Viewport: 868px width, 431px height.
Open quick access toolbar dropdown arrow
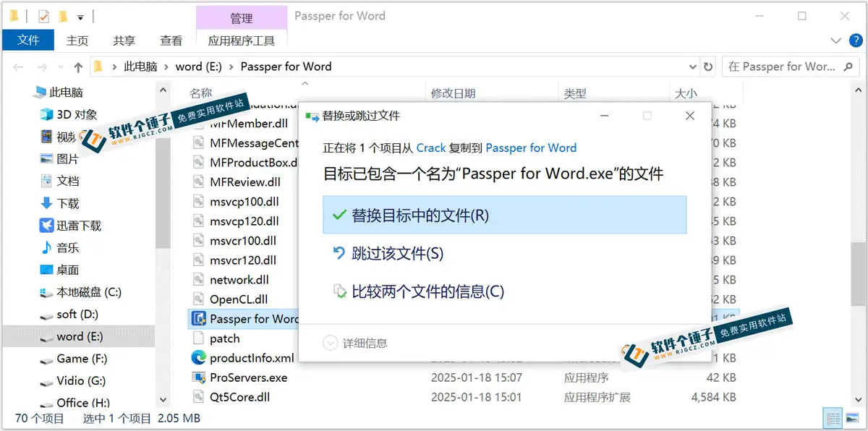(80, 17)
